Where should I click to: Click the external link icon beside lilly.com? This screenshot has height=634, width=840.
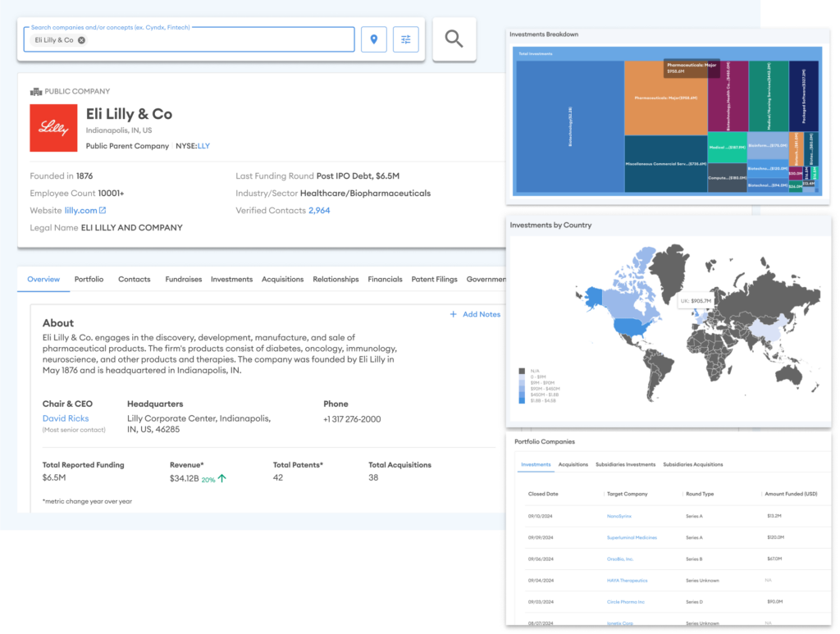[x=103, y=210]
